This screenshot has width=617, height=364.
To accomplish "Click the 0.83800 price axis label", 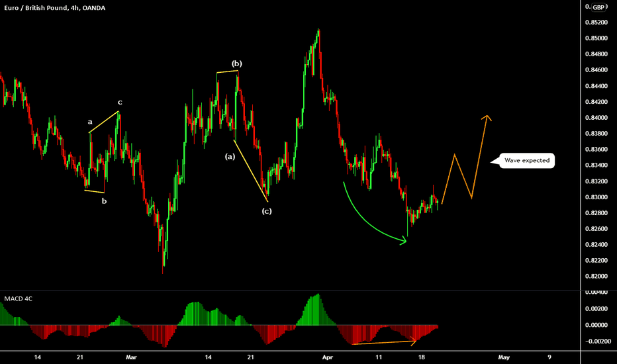I will [x=596, y=134].
